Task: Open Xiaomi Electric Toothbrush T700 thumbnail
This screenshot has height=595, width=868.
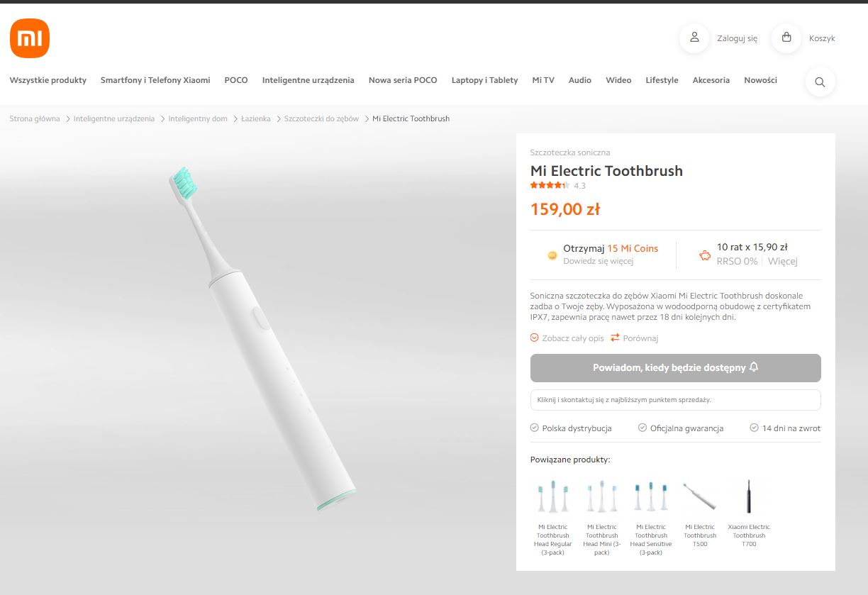Action: pos(749,513)
